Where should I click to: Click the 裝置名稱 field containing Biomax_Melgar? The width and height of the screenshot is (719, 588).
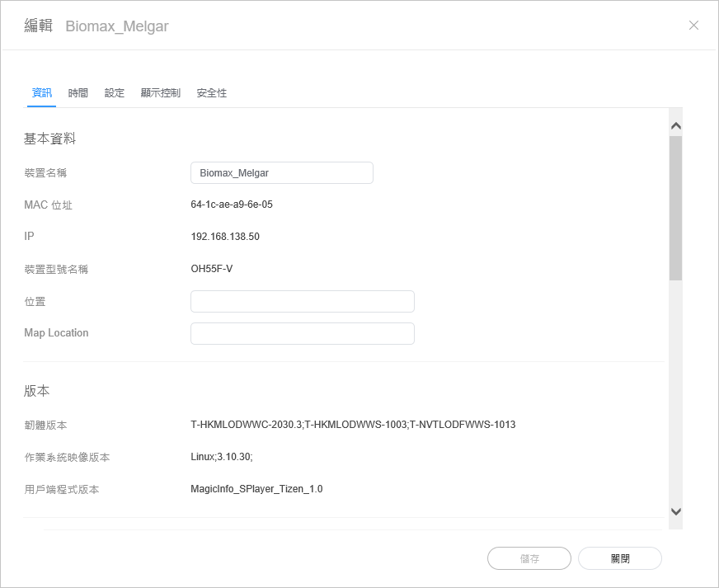pyautogui.click(x=281, y=173)
